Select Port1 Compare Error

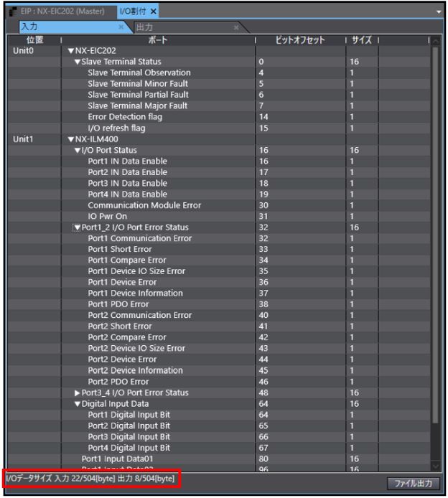219,260
